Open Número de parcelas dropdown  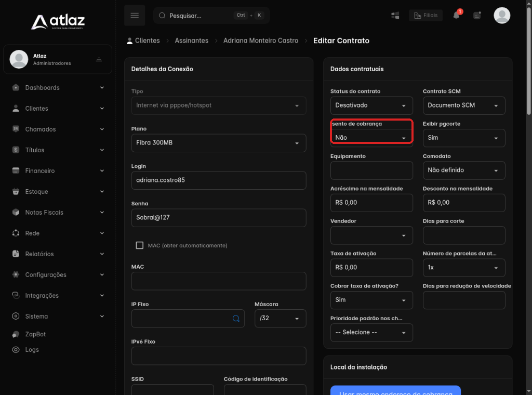coord(464,268)
